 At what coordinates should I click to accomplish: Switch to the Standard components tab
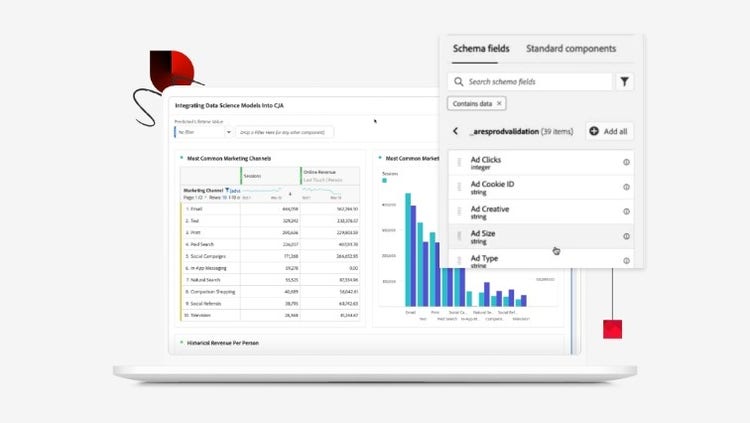click(571, 48)
